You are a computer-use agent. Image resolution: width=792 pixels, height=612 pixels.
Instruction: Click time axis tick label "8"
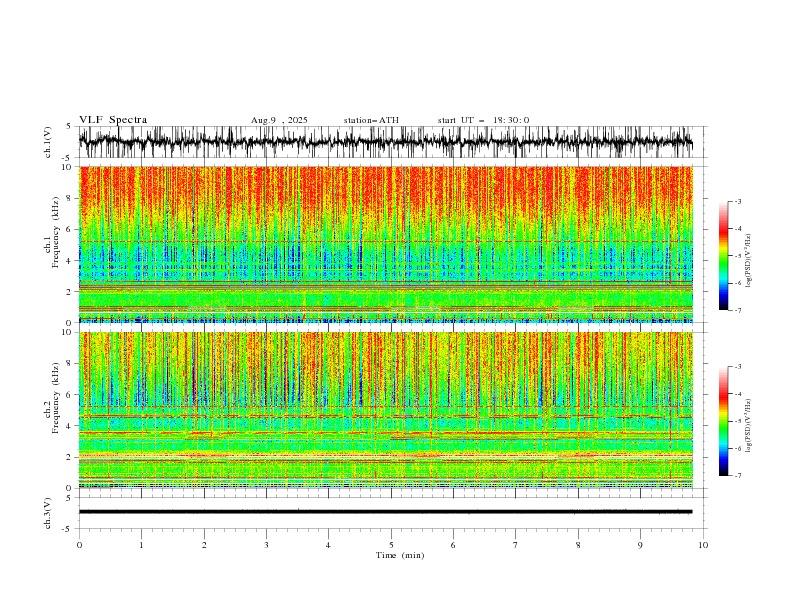578,545
